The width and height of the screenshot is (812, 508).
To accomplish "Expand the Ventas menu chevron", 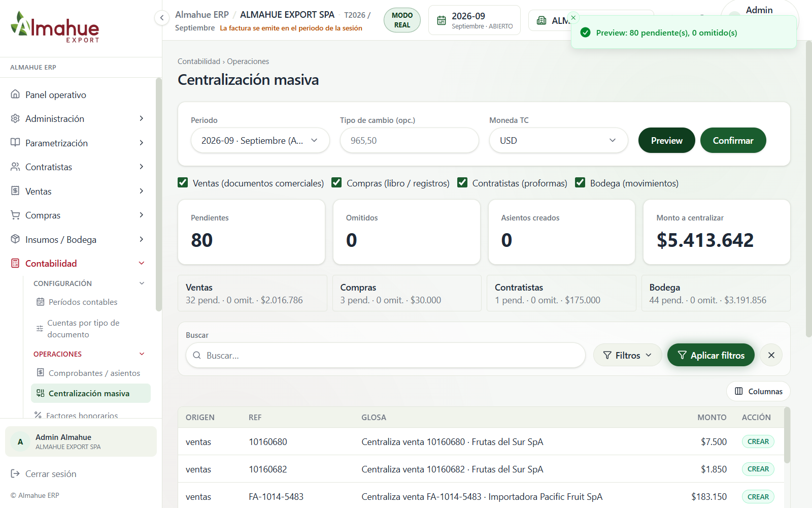I will point(142,191).
